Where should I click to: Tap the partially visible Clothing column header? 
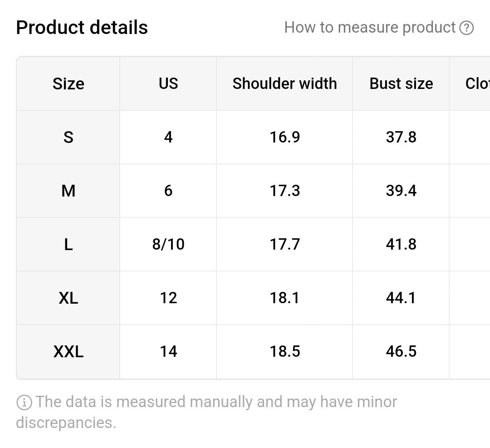(477, 84)
